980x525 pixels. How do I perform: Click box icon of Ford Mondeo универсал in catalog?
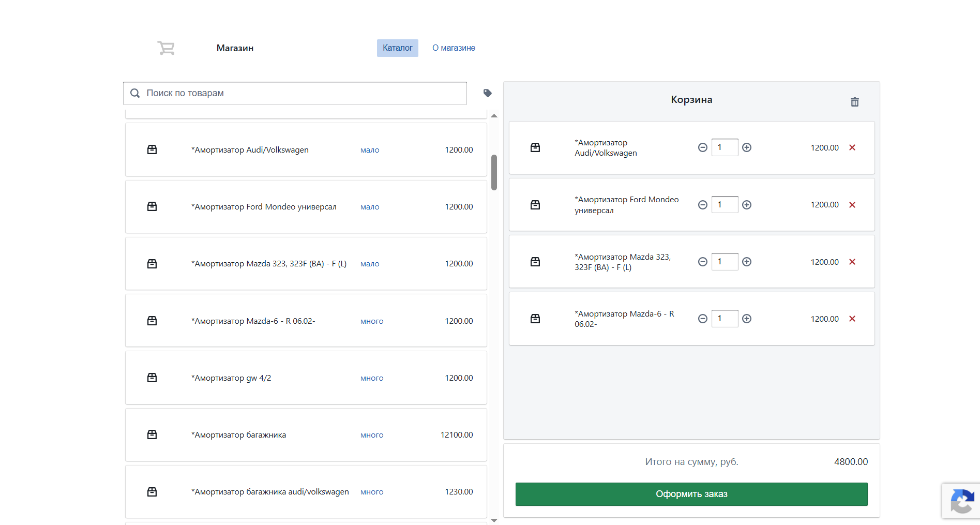(x=152, y=206)
